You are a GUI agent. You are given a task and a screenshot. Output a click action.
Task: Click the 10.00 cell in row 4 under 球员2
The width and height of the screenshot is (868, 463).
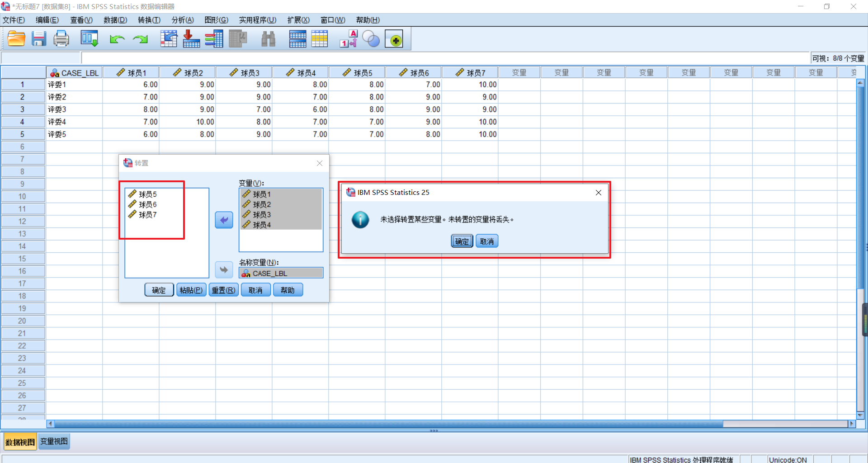pos(188,122)
